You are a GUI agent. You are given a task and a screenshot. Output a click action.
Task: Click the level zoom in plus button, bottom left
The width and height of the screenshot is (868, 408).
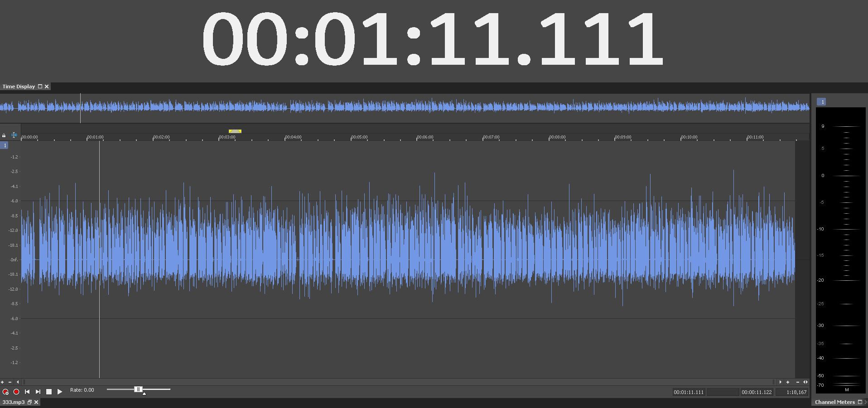2,382
